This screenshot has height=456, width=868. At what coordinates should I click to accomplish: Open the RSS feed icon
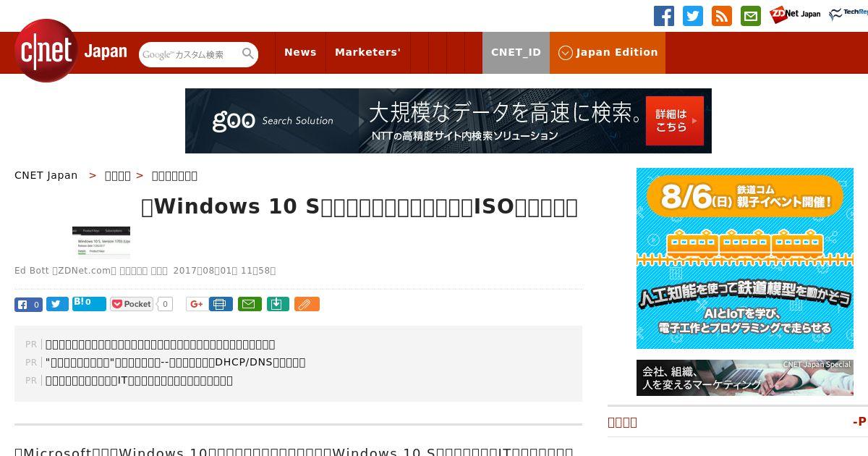tap(722, 16)
